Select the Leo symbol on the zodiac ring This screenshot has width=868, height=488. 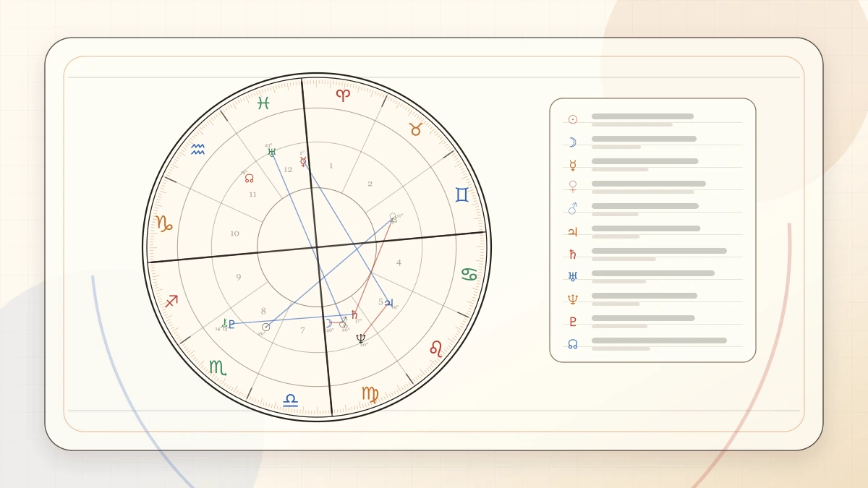[436, 348]
